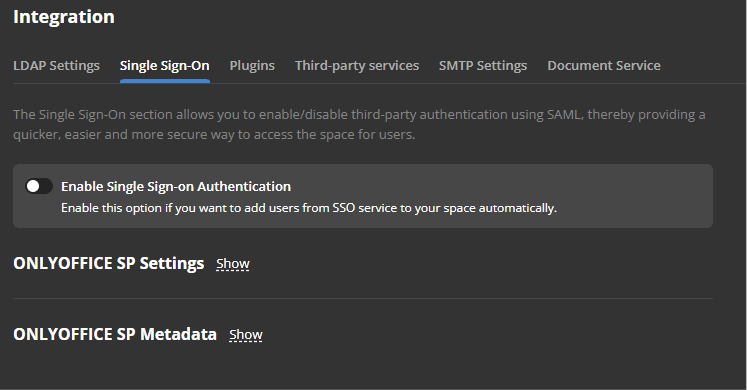Click the Integration page heading
This screenshot has height=390, width=747.
tap(64, 17)
